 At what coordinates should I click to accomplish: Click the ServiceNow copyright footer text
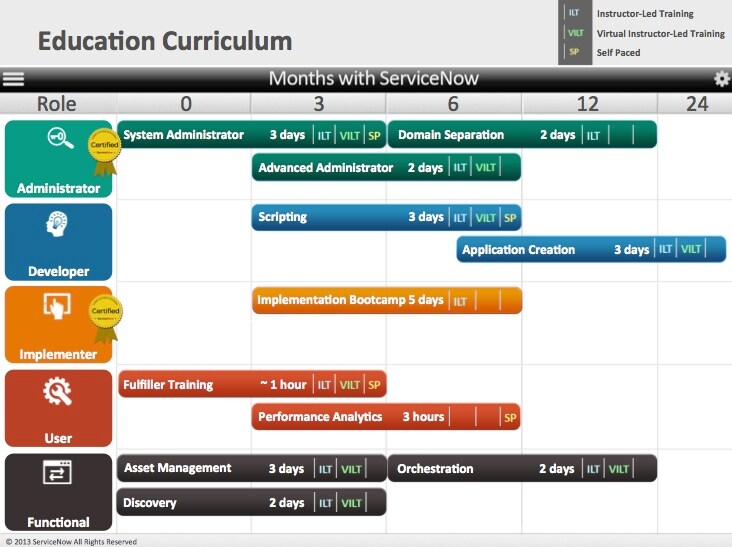(71, 541)
